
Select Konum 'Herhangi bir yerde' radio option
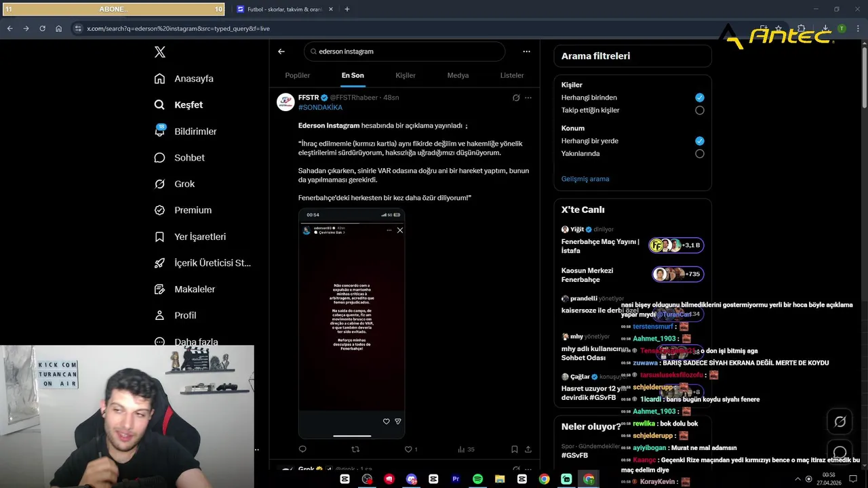700,141
